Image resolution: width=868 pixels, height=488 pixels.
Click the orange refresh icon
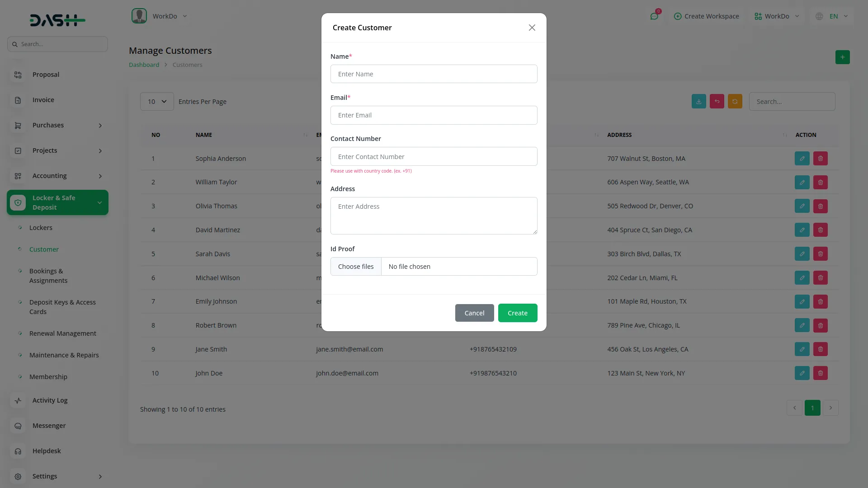735,101
